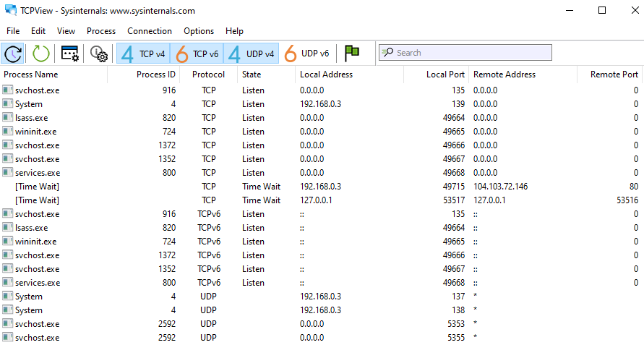This screenshot has height=345, width=644.
Task: Sort by Process Name column header
Action: tap(53, 74)
